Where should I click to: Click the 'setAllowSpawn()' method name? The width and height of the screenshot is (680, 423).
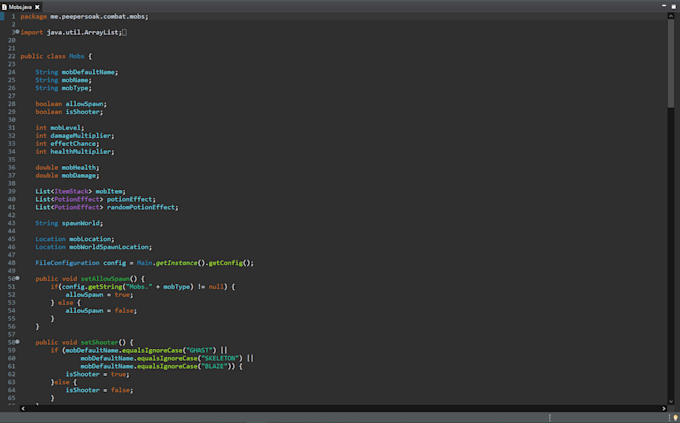pos(109,279)
